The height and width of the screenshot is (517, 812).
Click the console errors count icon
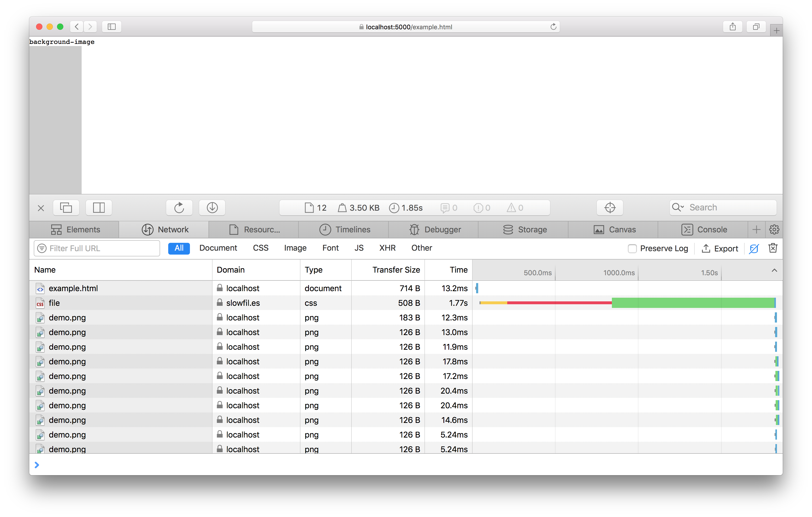(x=482, y=208)
